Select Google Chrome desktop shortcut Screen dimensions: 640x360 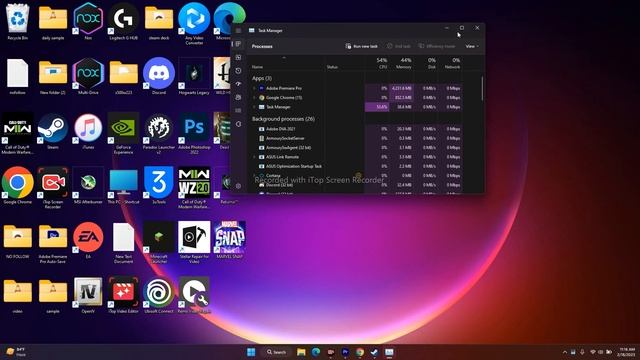[18, 186]
